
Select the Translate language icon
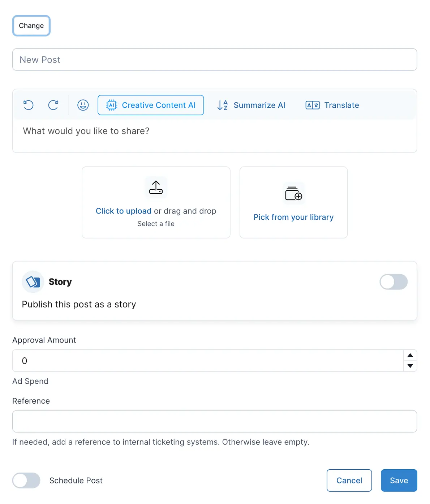click(312, 105)
